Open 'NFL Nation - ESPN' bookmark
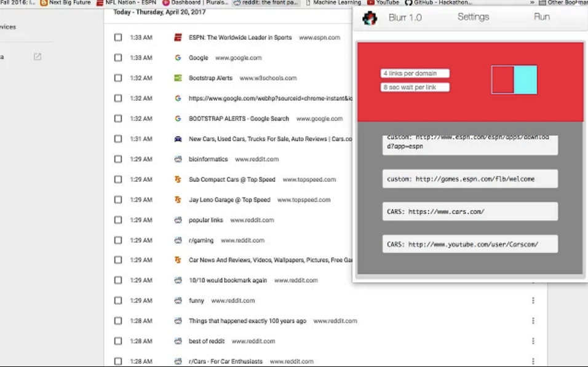The width and height of the screenshot is (588, 367). [x=126, y=2]
